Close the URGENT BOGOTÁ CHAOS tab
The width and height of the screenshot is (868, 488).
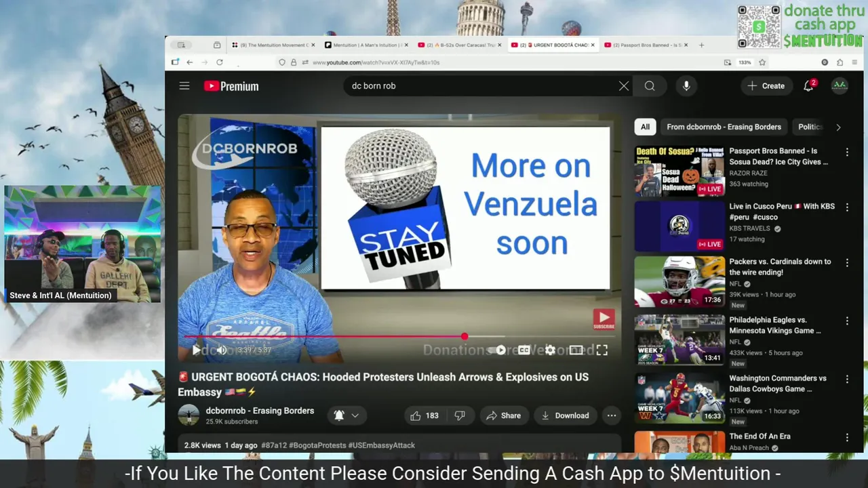coord(593,45)
